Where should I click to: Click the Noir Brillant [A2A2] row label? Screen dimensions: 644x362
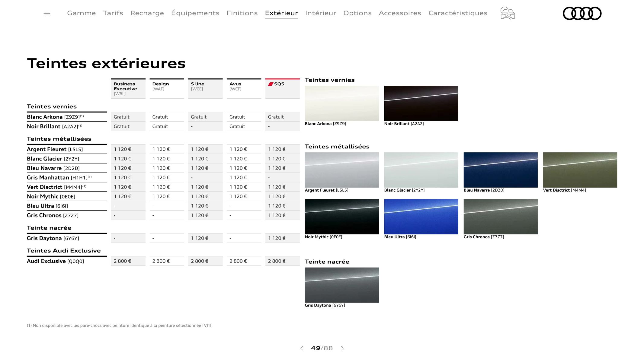click(54, 126)
